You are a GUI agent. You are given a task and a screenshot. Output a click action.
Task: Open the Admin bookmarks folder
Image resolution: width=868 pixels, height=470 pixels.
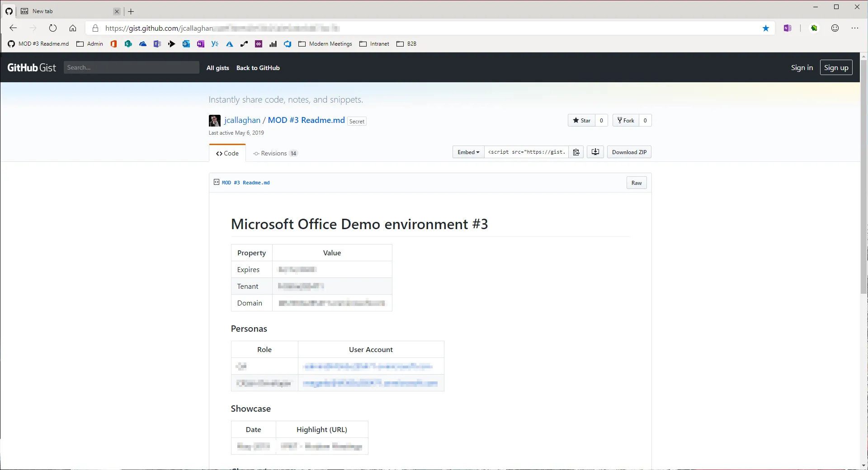[90, 44]
